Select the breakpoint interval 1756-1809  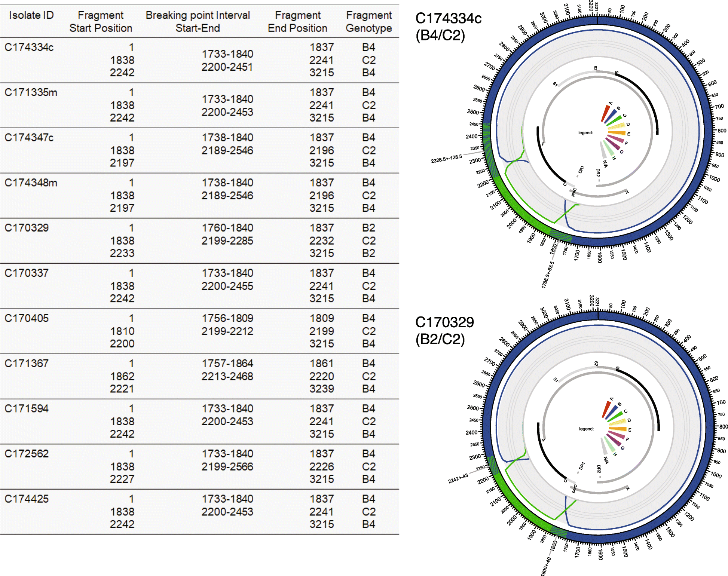point(227,318)
